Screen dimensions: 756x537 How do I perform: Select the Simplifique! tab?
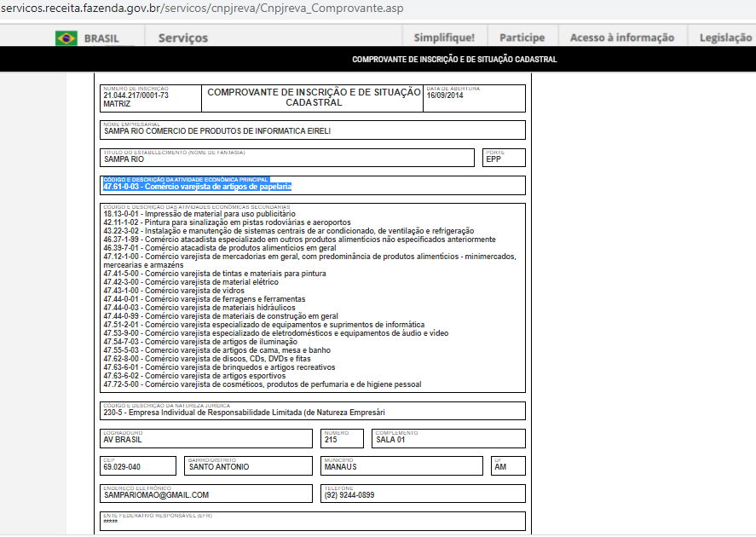[444, 38]
